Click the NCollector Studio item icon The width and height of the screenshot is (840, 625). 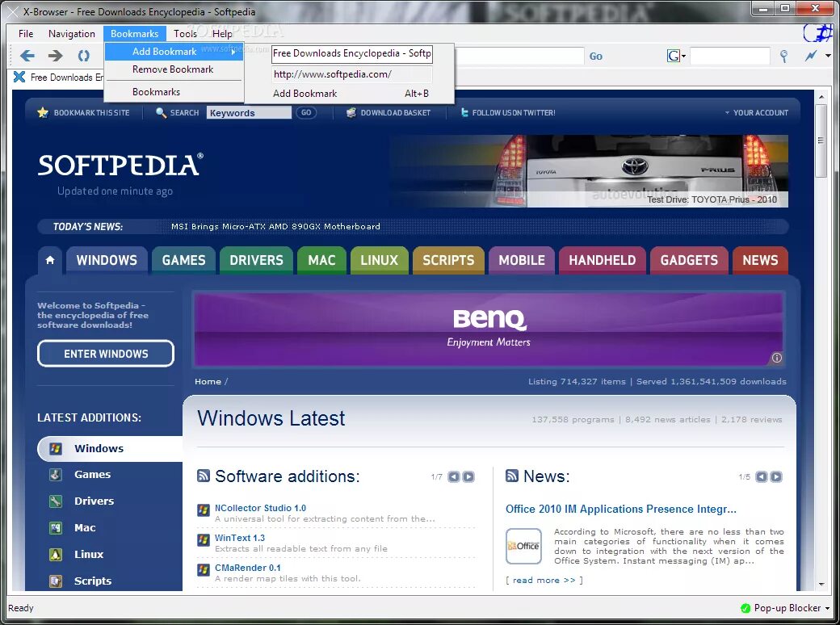click(204, 510)
